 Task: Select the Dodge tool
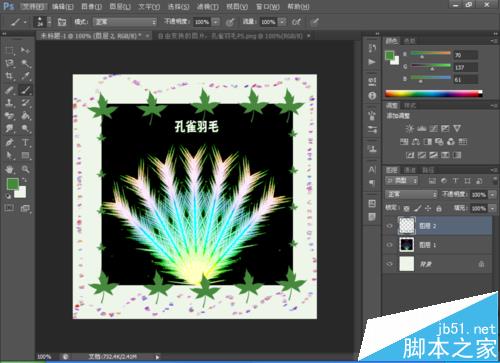(25, 129)
